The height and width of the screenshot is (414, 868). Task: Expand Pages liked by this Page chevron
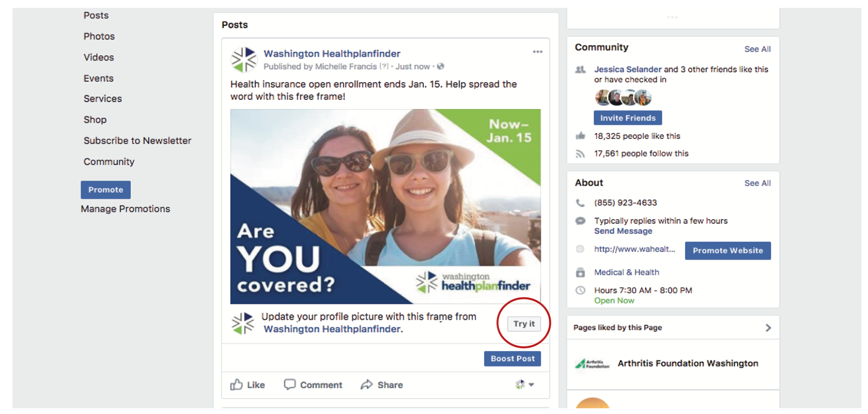click(x=768, y=328)
